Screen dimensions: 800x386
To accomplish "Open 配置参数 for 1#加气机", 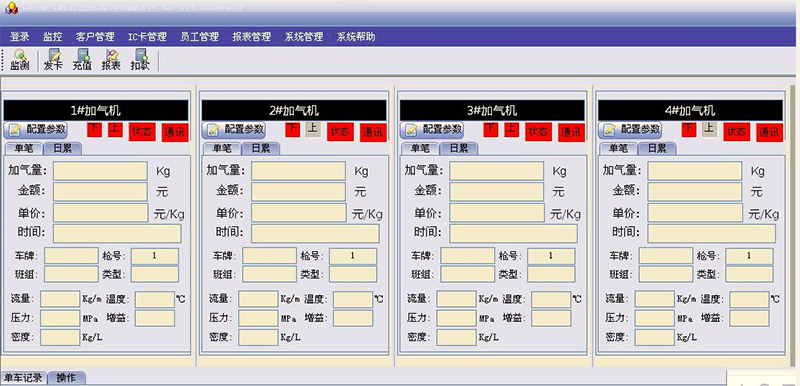I will pyautogui.click(x=36, y=130).
